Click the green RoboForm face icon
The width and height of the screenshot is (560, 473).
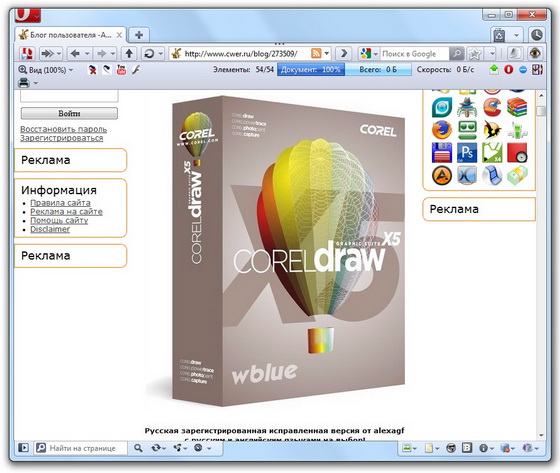pos(467,130)
